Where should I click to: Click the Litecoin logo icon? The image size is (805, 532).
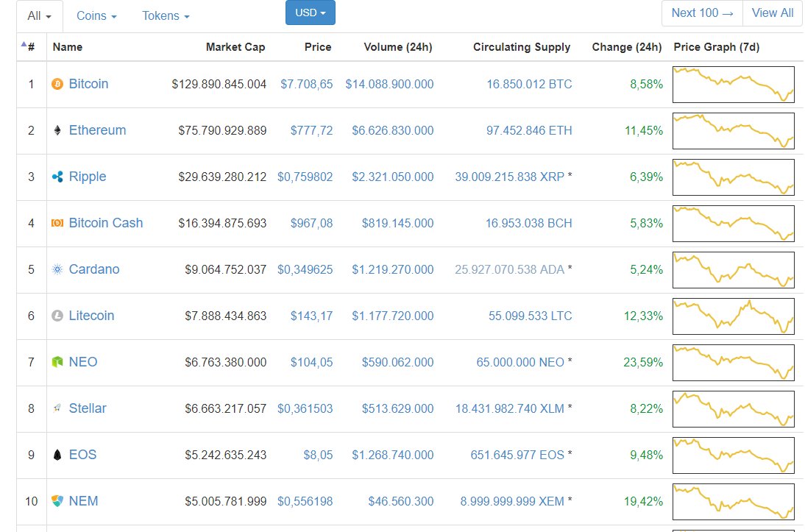[x=57, y=316]
